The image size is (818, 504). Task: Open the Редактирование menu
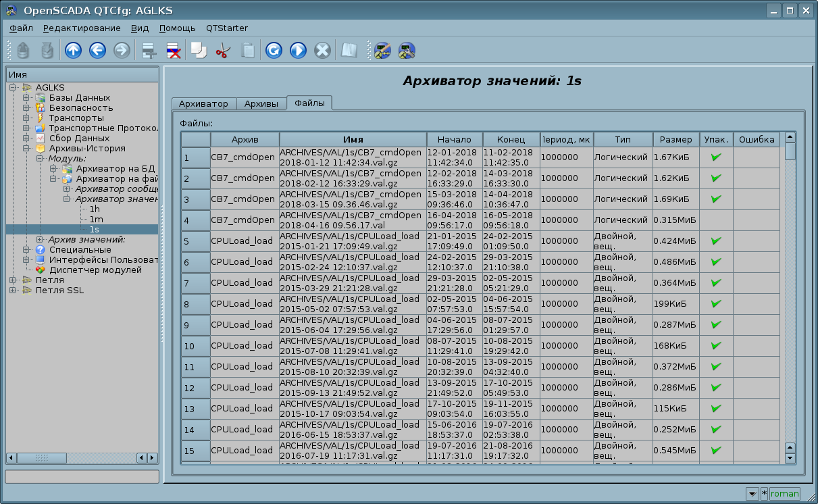82,28
